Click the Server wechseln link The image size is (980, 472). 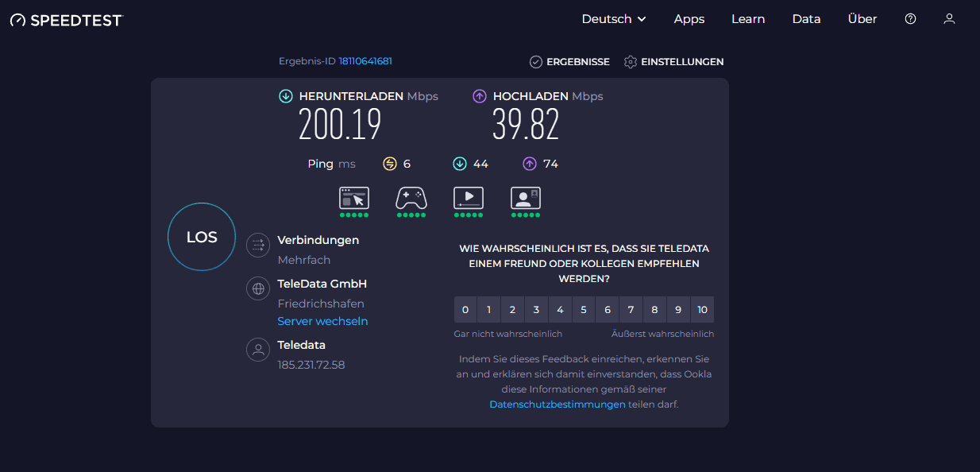pos(322,321)
